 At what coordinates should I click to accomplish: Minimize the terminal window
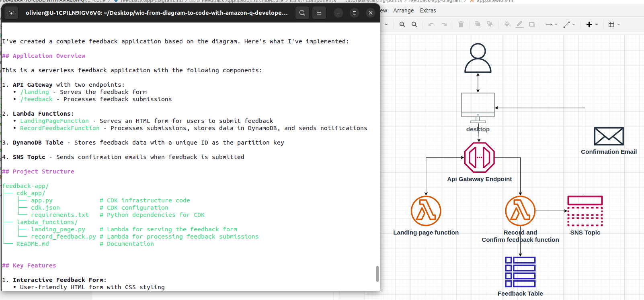click(338, 13)
